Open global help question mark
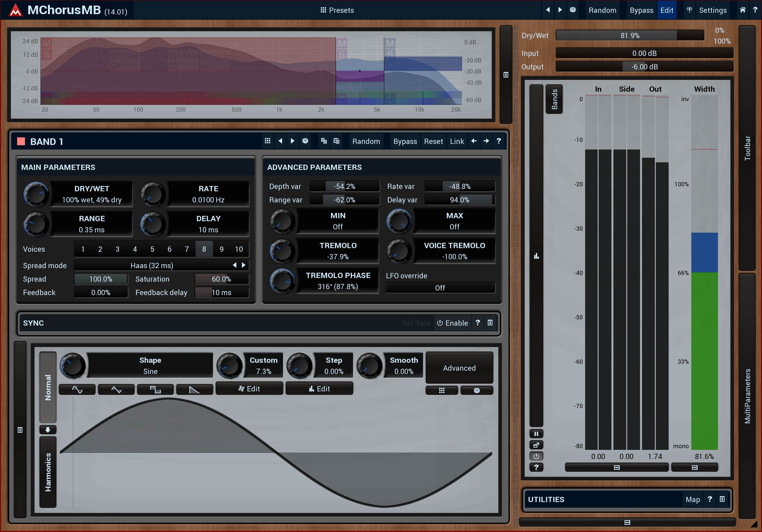 [755, 10]
